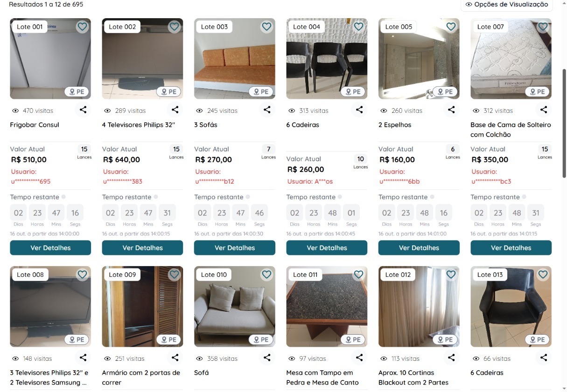Click share icon for 3 Sofás
Screen dimensions: 567x392
(x=267, y=110)
